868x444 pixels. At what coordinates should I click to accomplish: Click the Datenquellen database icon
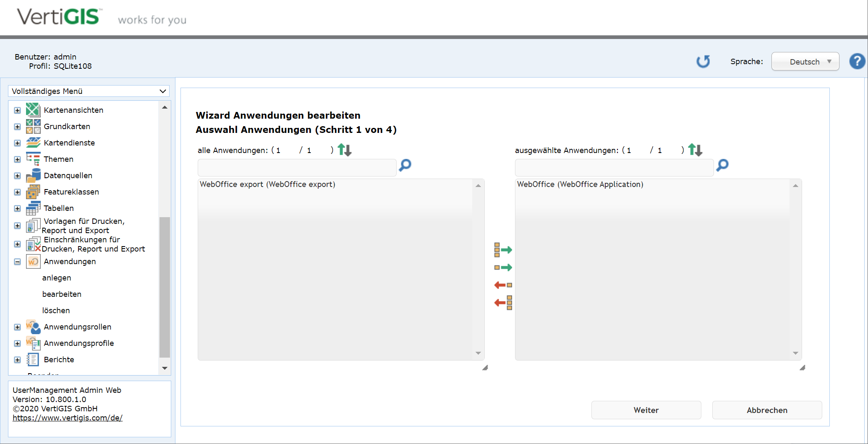(x=33, y=175)
